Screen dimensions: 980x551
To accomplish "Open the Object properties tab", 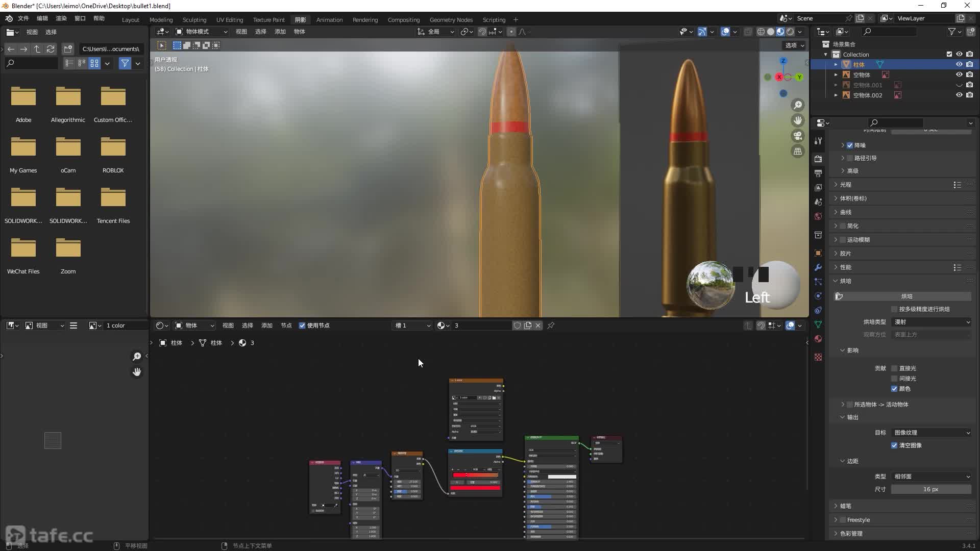I will coord(818,253).
